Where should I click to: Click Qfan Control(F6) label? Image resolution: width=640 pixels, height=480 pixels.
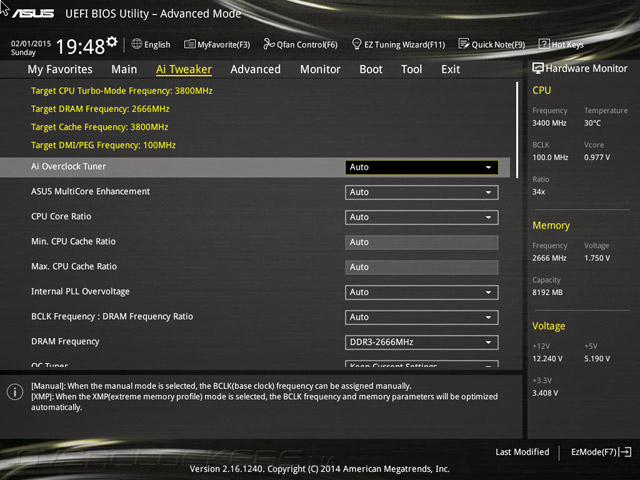(x=307, y=44)
